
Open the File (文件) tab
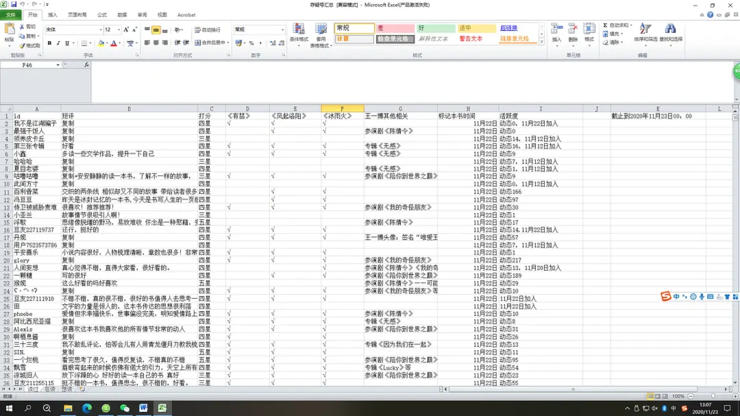tap(10, 15)
